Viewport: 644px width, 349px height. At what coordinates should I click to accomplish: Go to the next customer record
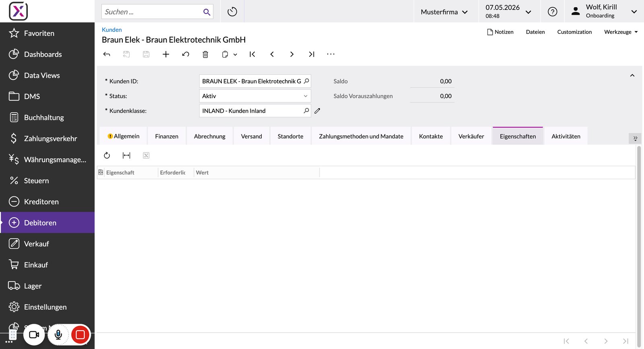coord(292,54)
